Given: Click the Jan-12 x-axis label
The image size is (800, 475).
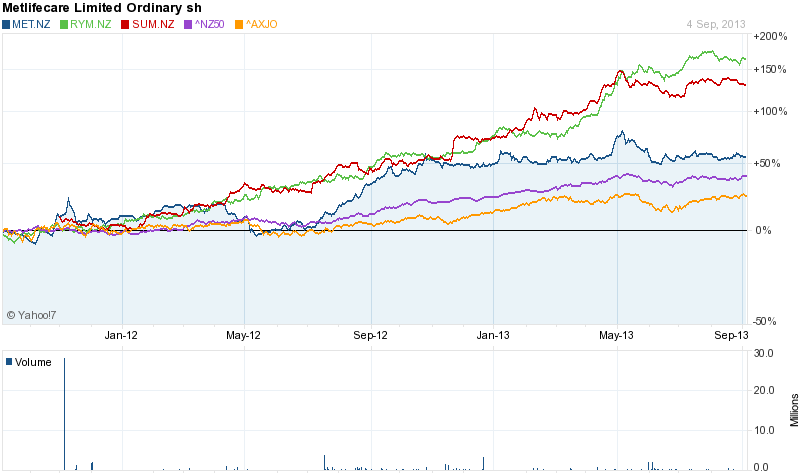Looking at the screenshot, I should coord(121,336).
